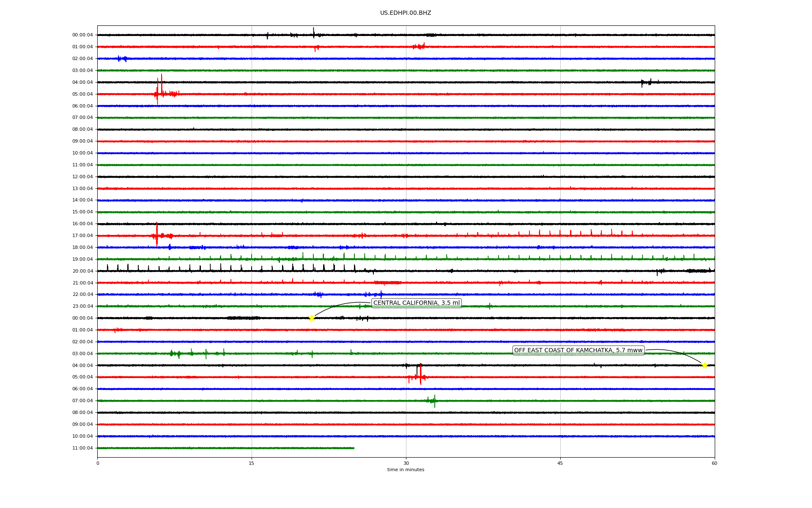Click the 0 minute x-axis tick label

(x=98, y=463)
